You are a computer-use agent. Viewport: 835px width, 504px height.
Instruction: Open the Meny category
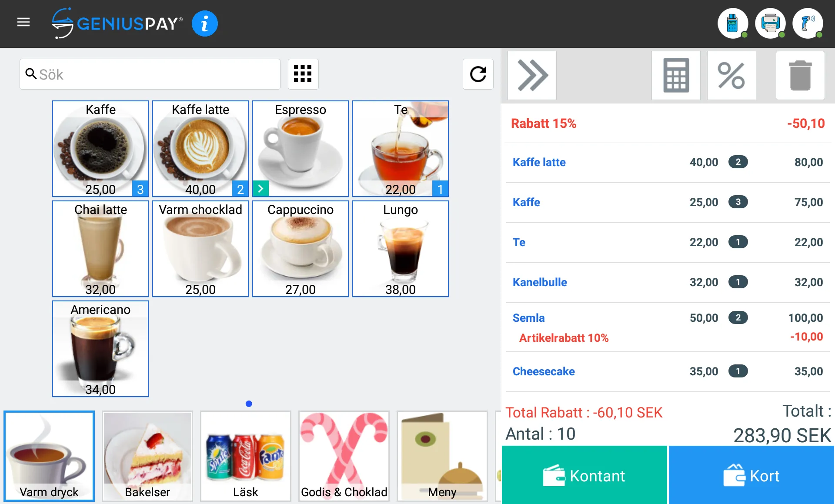click(442, 456)
